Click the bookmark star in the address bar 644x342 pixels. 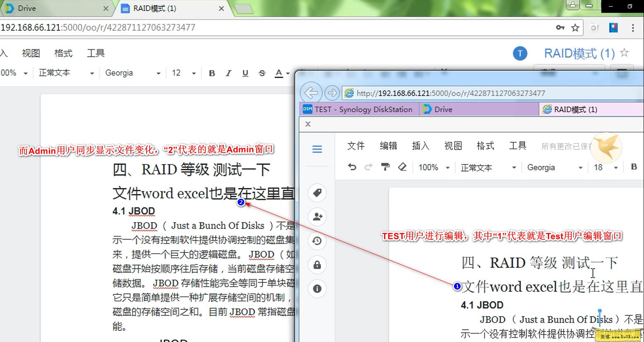[x=575, y=27]
